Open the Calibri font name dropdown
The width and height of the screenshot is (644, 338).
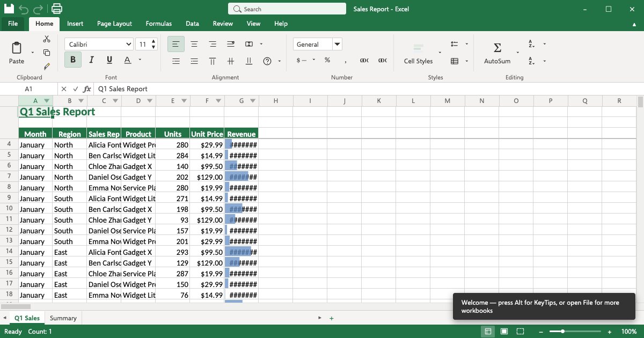tap(99, 44)
